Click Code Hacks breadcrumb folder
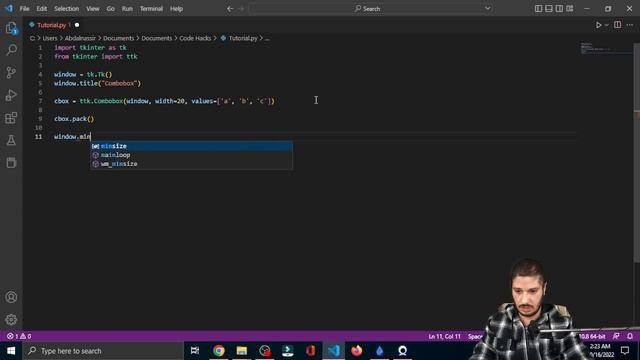 tap(195, 38)
